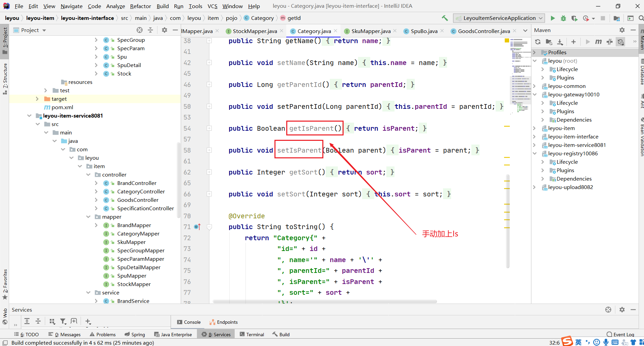
Task: Open the Spring tool window
Action: [135, 335]
